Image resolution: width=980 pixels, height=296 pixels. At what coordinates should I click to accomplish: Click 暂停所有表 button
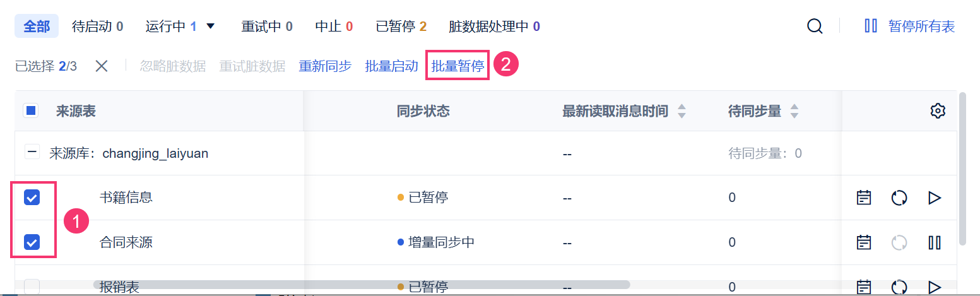pyautogui.click(x=909, y=27)
